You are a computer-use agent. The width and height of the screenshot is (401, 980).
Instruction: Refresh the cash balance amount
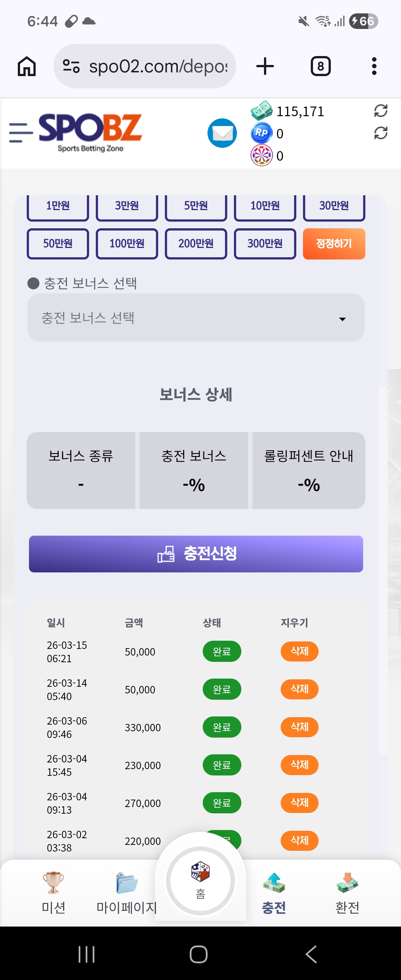[381, 111]
